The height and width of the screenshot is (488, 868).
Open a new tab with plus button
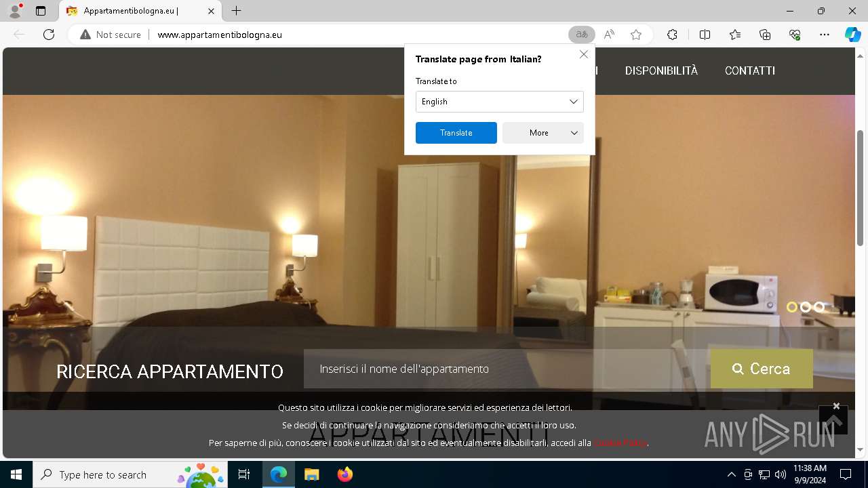tap(236, 11)
